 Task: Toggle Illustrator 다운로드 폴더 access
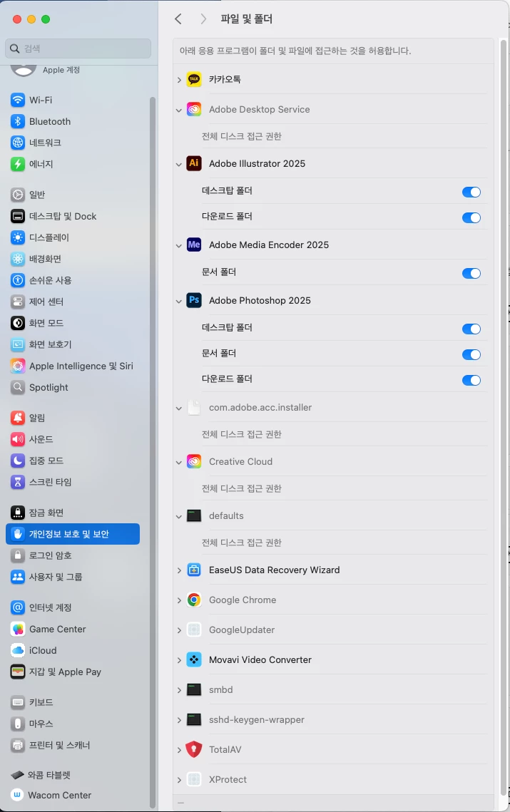tap(471, 217)
